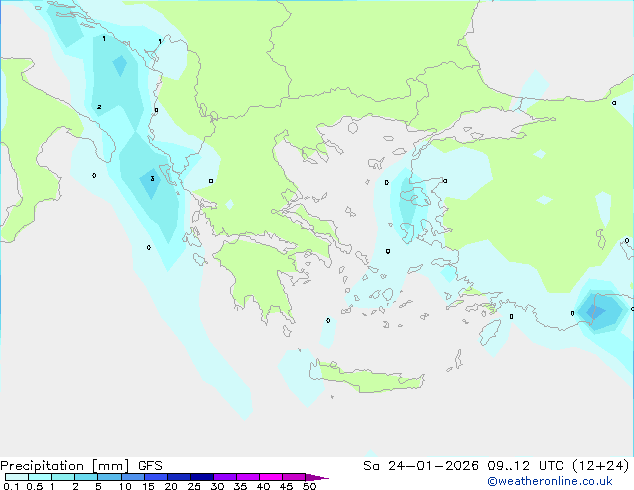Select legend swatch between 5 and 10

(x=110, y=477)
